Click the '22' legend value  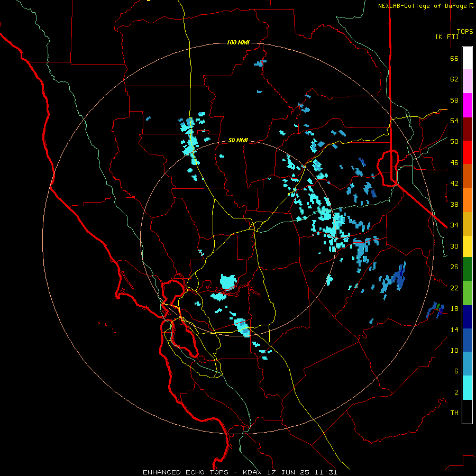pyautogui.click(x=454, y=288)
